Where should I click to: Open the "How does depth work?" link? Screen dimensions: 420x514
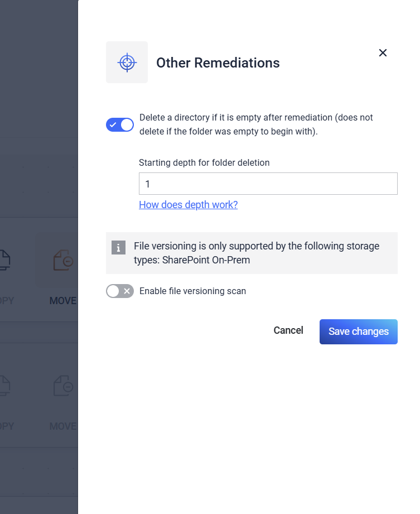pyautogui.click(x=188, y=205)
